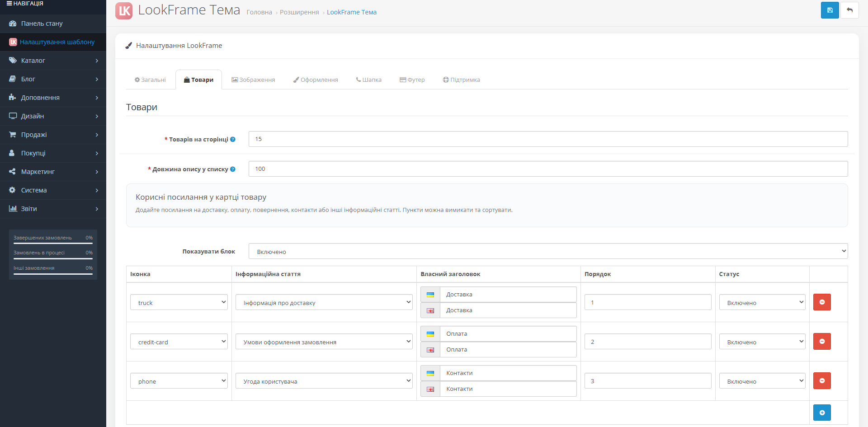Switch to Зображення tab
Viewport: 868px width, 427px height.
tap(253, 80)
